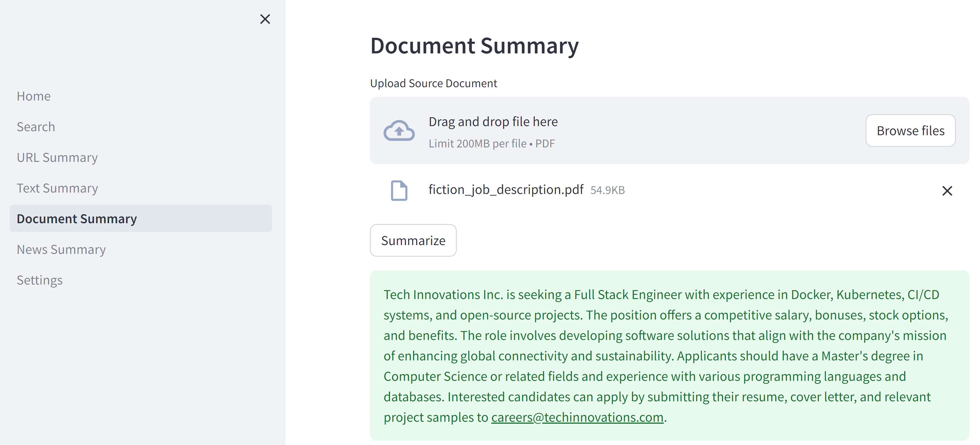Switch to Text Summary page
980x445 pixels.
(57, 188)
